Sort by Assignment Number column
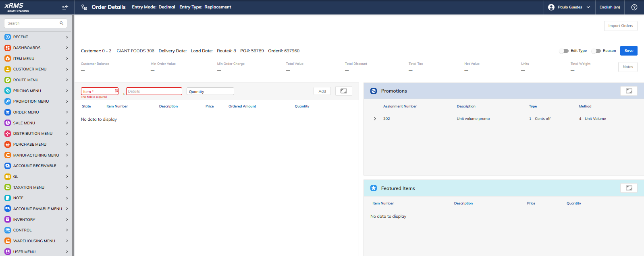 tap(400, 106)
